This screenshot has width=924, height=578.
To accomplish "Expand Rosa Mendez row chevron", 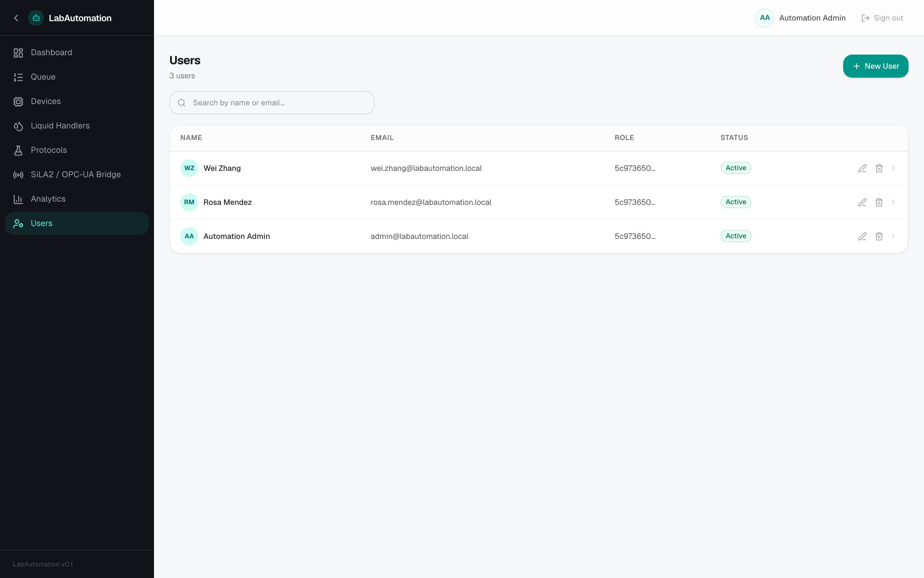I will pyautogui.click(x=893, y=202).
